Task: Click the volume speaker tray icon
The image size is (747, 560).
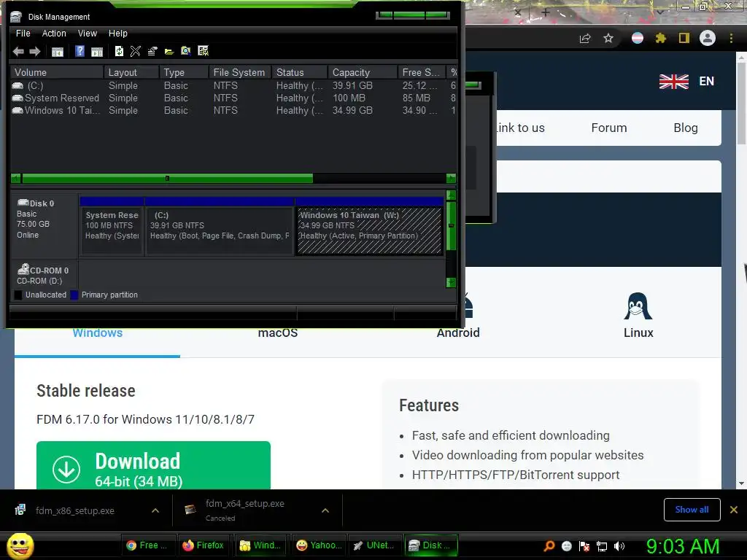Action: (x=619, y=546)
